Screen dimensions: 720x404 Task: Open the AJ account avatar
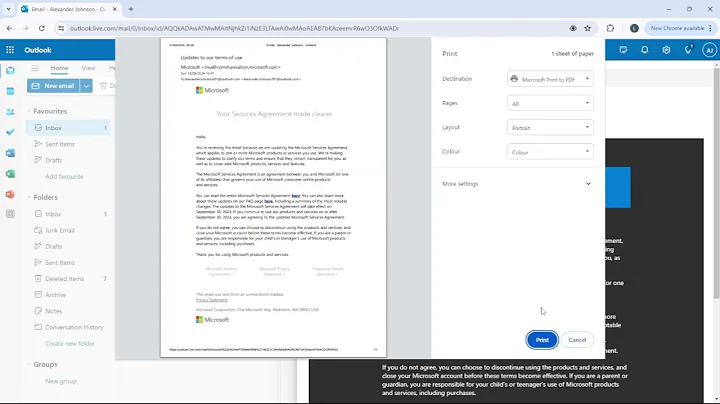(x=709, y=50)
